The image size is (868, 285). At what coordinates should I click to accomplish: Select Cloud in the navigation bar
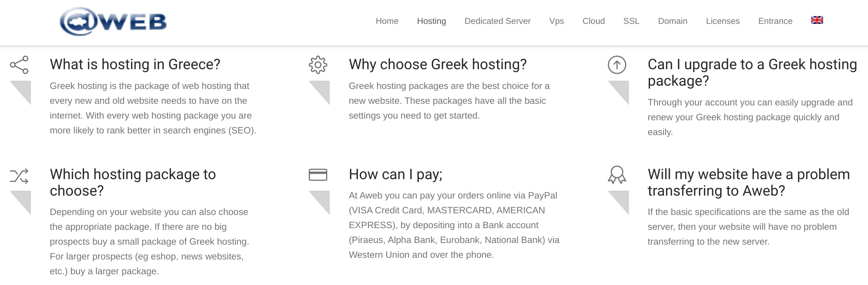pyautogui.click(x=594, y=21)
